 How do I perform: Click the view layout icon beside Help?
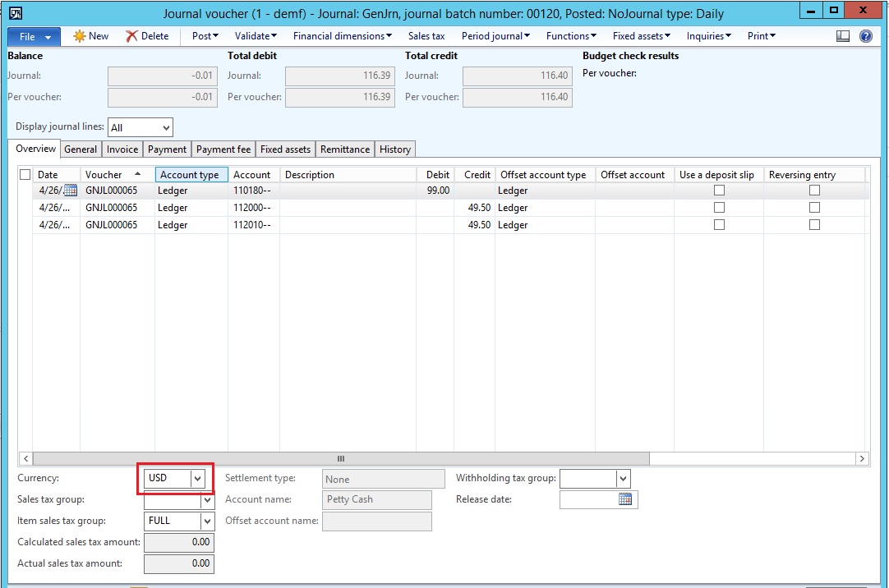pos(842,36)
